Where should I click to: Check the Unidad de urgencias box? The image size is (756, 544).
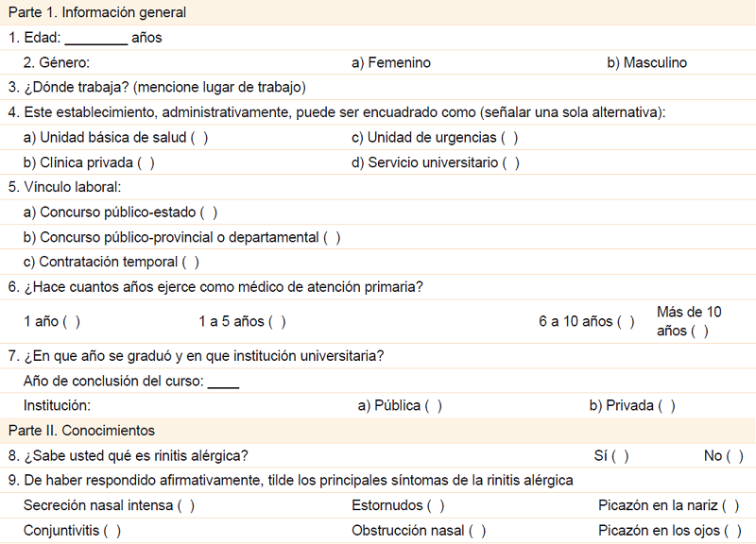(509, 138)
